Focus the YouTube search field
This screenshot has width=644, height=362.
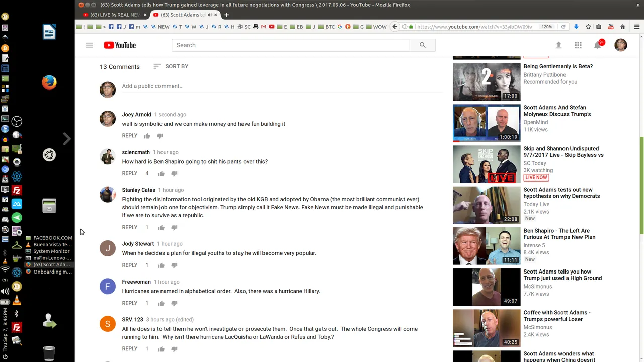(x=291, y=45)
